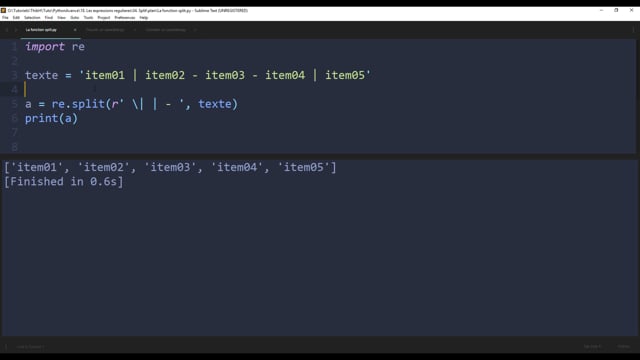Click 're.split' on line 5
640x360 pixels.
tap(78, 104)
